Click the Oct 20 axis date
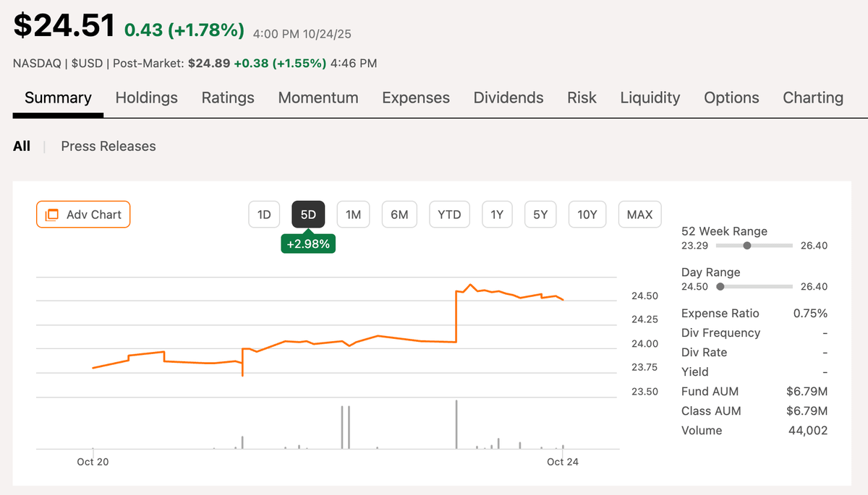868x495 pixels. click(x=93, y=462)
